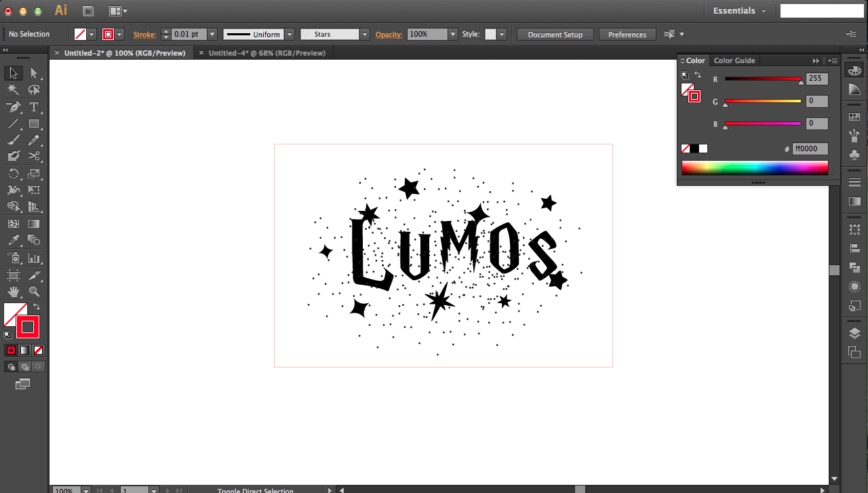Click the color spectrum bar
Screen dimensions: 868x493
[755, 167]
